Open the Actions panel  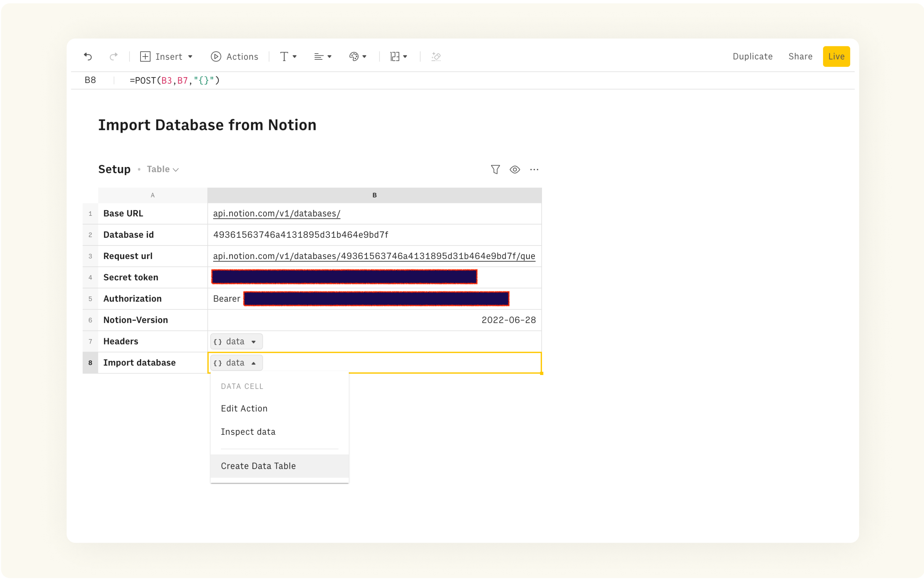click(234, 57)
